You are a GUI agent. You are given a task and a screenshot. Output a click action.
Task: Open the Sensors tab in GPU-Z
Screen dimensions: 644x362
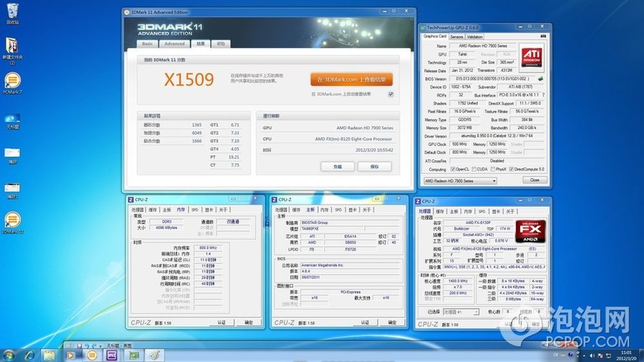click(x=457, y=37)
